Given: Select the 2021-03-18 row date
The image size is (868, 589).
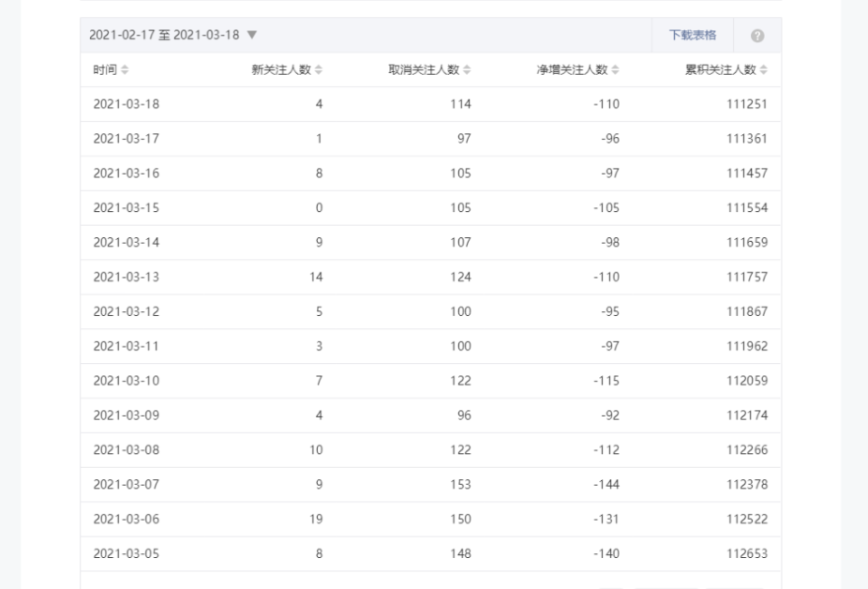Looking at the screenshot, I should click(127, 104).
